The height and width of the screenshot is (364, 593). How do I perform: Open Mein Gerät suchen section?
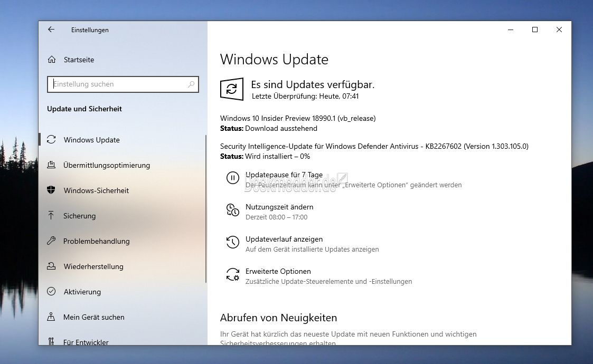coord(93,317)
